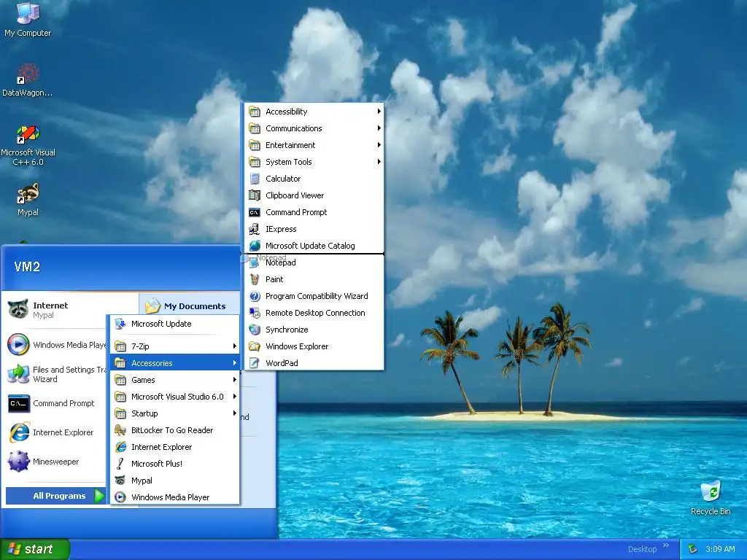Expand the Microsoft Visual Studio 6.0 submenu arrow
747x560 pixels.
click(x=234, y=396)
